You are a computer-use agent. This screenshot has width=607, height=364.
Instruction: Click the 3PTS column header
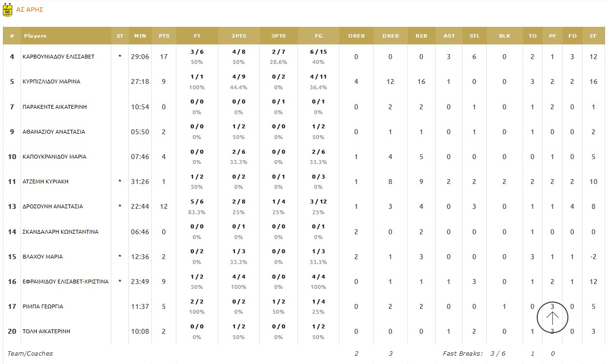pos(278,36)
